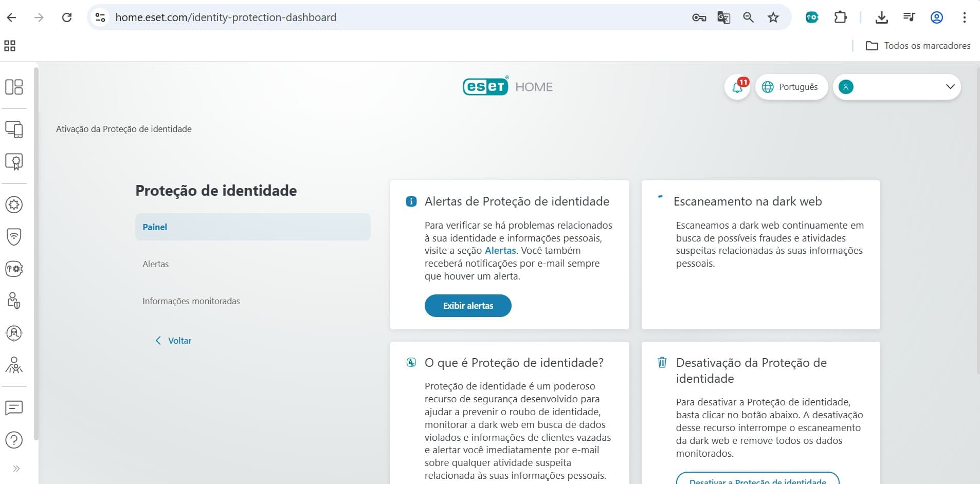The image size is (980, 484).
Task: Expand the user account dropdown
Action: click(x=897, y=87)
